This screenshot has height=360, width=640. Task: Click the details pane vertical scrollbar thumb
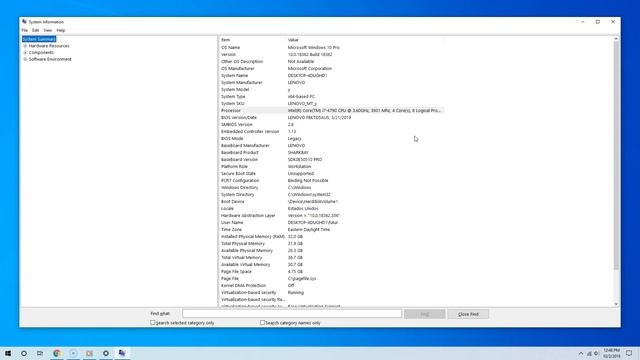[x=616, y=155]
